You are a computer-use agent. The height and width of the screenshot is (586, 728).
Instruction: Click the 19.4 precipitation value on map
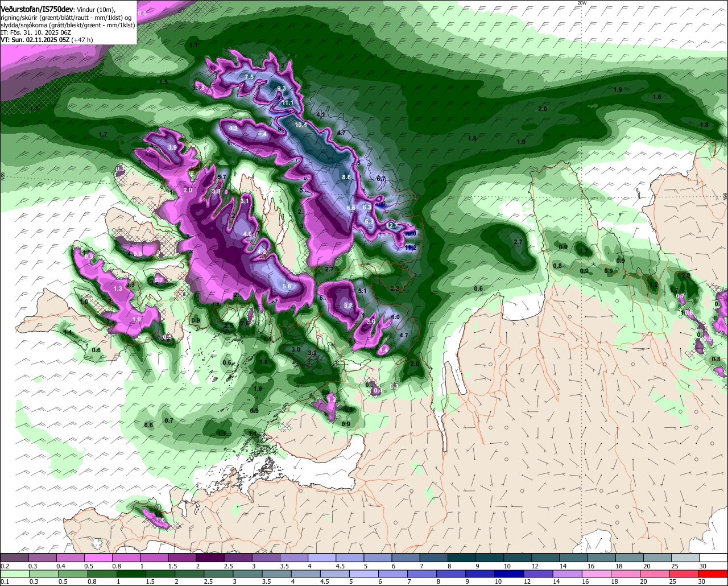coord(301,125)
